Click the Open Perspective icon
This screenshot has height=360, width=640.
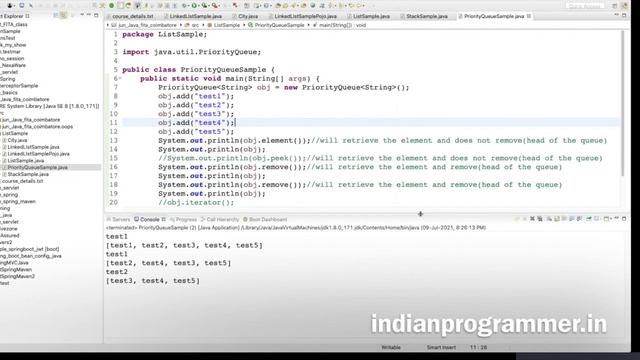[615, 6]
